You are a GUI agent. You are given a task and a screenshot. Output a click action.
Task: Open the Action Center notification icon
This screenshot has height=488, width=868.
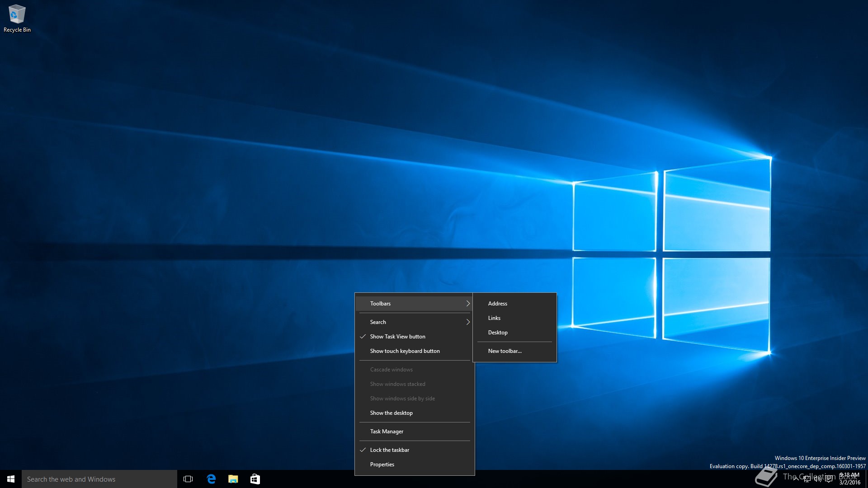click(829, 479)
